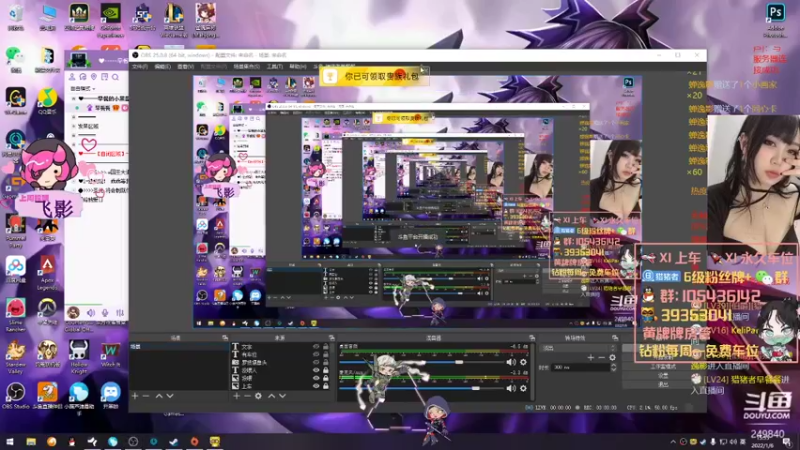
Task: Open settings gear of second mixer channel
Action: [x=523, y=388]
